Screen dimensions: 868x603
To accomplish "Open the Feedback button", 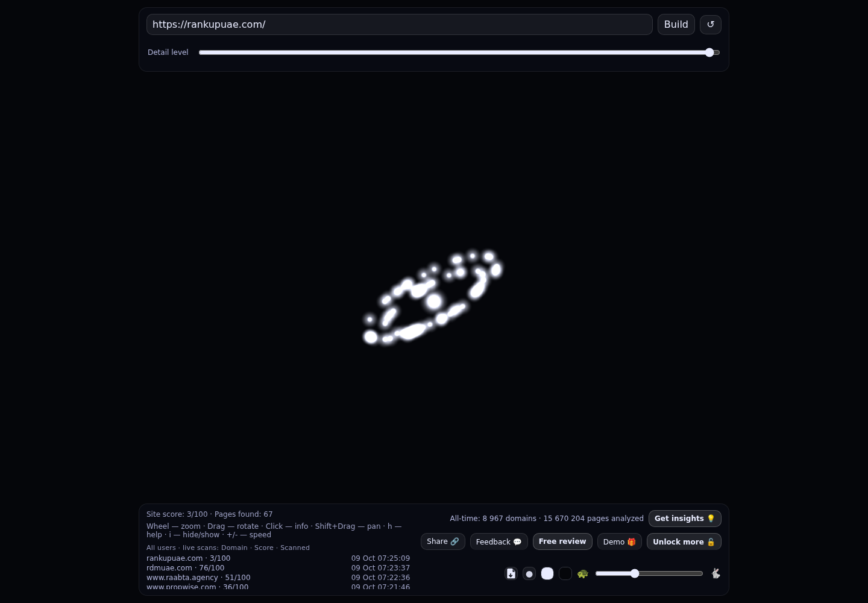I will (499, 541).
